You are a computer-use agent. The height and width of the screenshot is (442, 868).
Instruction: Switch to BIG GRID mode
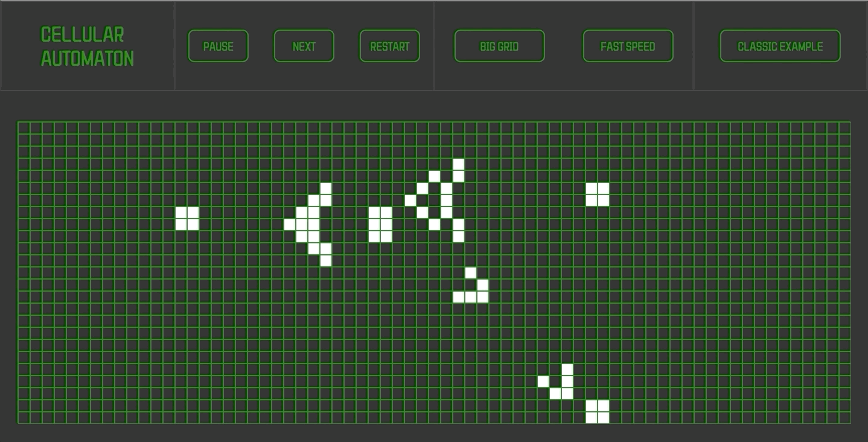[499, 46]
